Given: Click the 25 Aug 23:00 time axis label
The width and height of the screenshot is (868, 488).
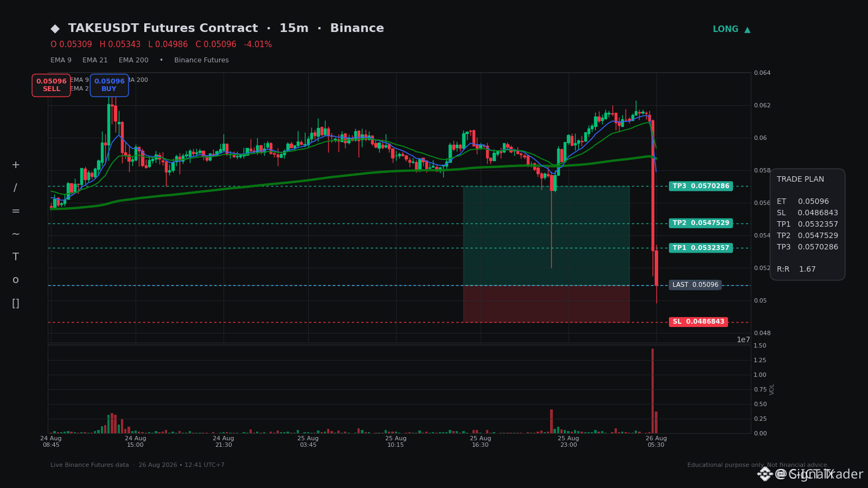Looking at the screenshot, I should tap(569, 442).
